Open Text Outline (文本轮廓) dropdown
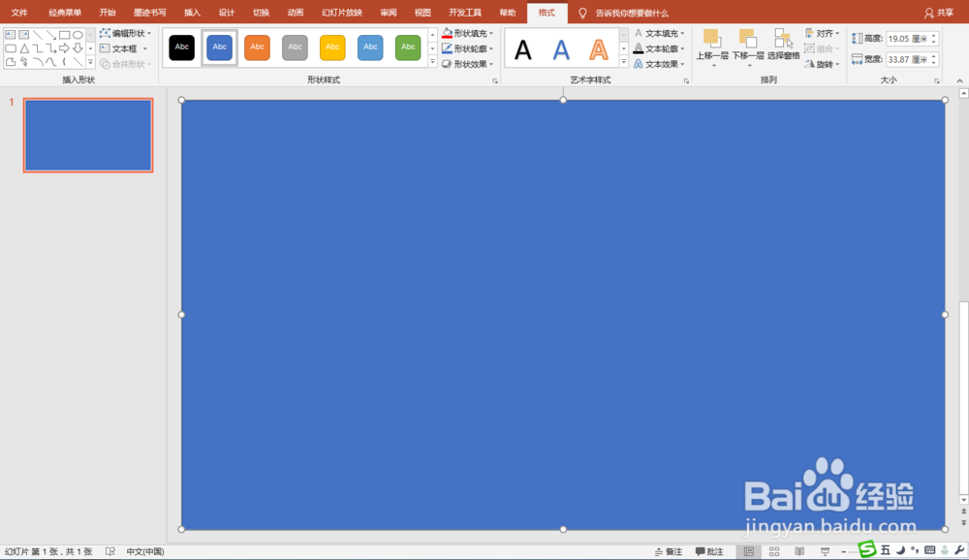Viewport: 969px width, 560px height. (659, 48)
